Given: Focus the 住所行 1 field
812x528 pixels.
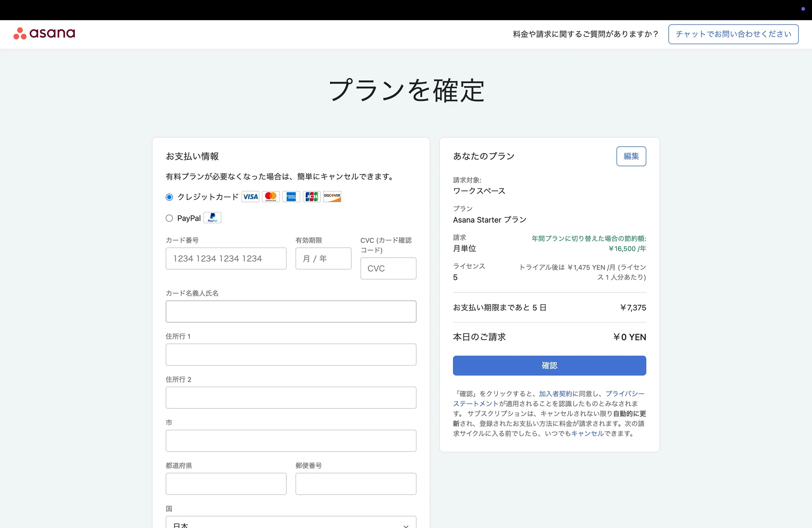Looking at the screenshot, I should coord(291,355).
